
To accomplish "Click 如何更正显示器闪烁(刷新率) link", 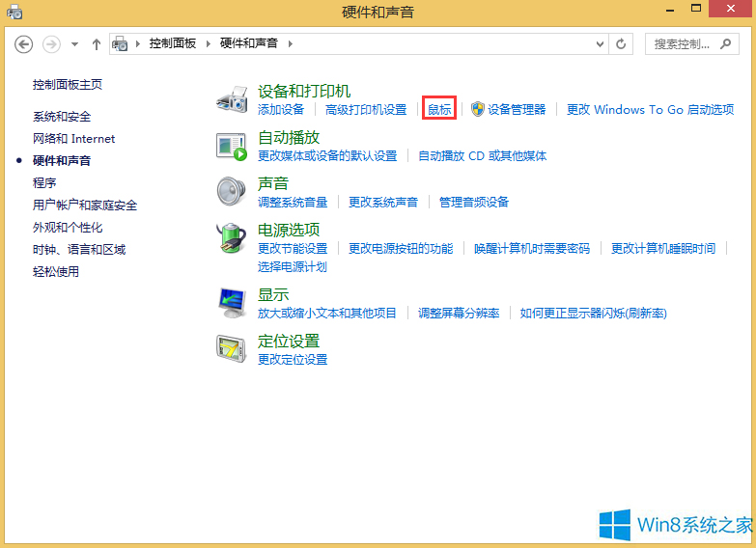I will click(593, 314).
